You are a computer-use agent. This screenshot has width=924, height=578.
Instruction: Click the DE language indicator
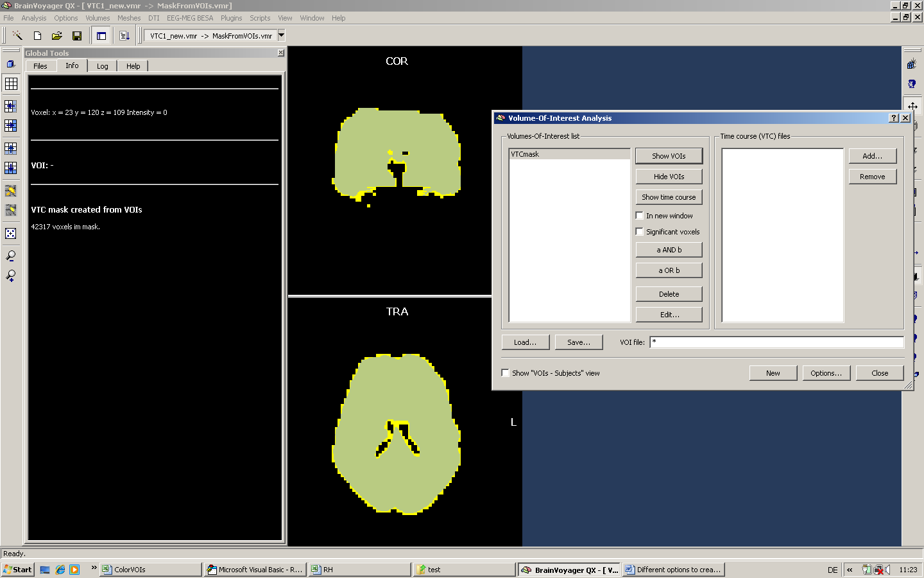(x=832, y=570)
